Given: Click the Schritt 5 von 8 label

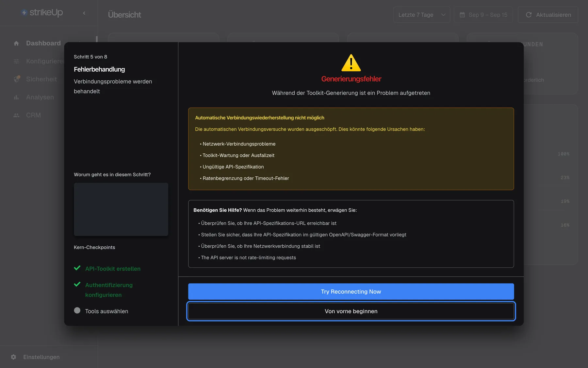Looking at the screenshot, I should [x=90, y=57].
